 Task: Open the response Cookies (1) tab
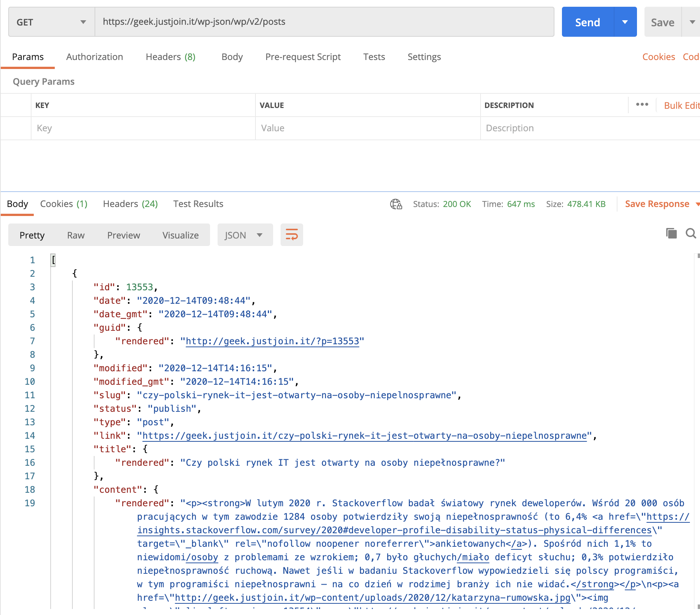[63, 204]
